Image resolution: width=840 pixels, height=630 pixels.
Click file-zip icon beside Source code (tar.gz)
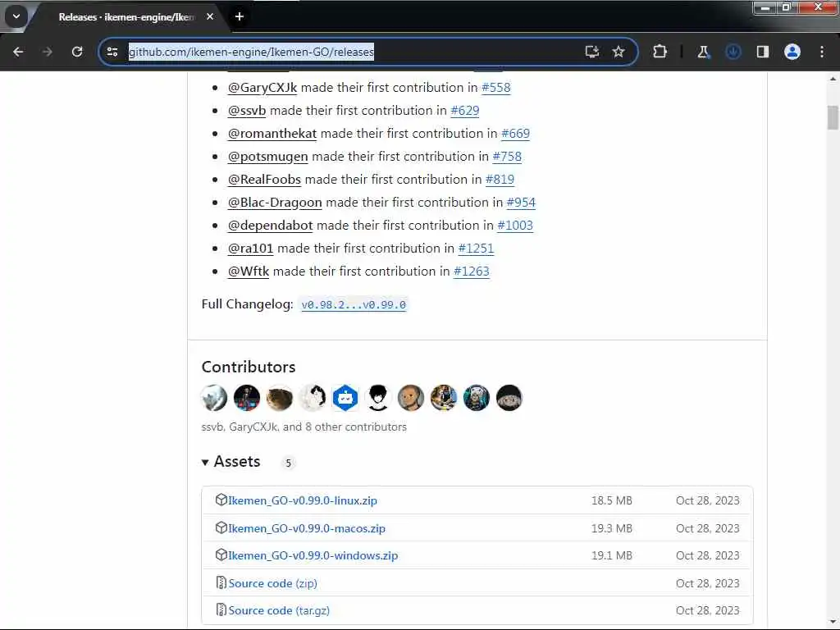click(x=221, y=609)
